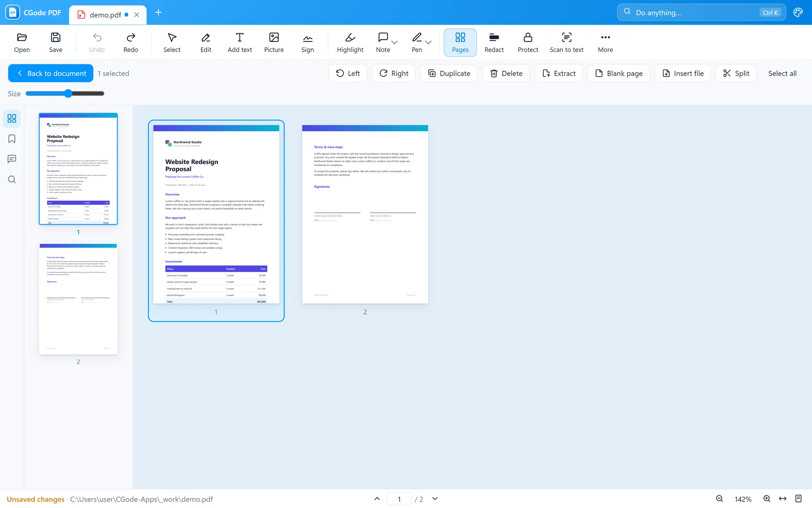Screen dimensions: 812x508
Task: Insert a Picture from toolbar
Action: (274, 43)
